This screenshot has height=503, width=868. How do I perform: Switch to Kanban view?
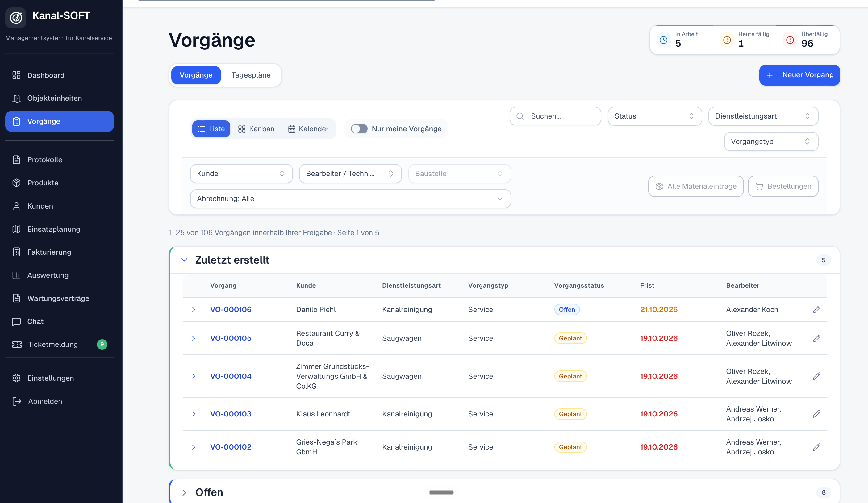256,129
